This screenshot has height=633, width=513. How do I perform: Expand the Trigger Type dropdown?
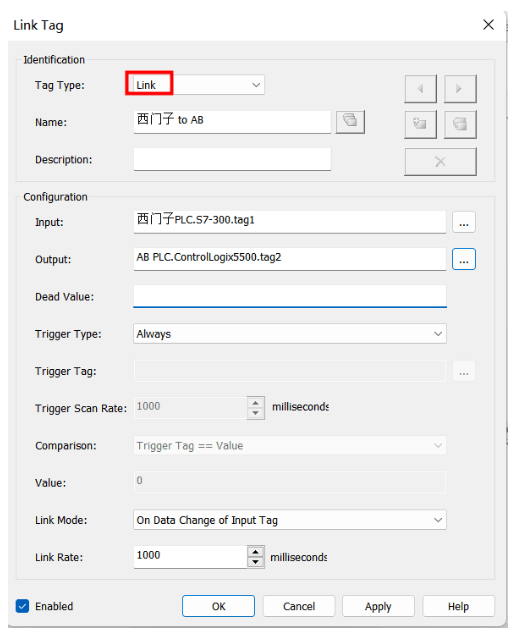(290, 334)
